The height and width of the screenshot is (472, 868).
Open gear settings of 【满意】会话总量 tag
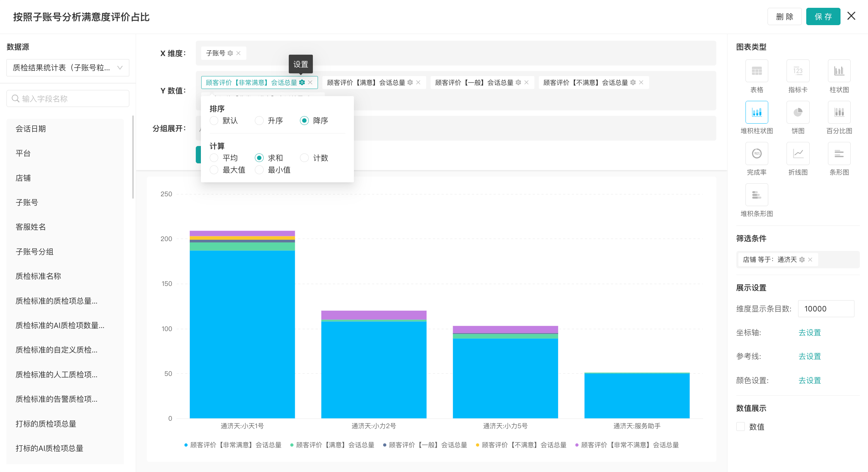tap(410, 83)
